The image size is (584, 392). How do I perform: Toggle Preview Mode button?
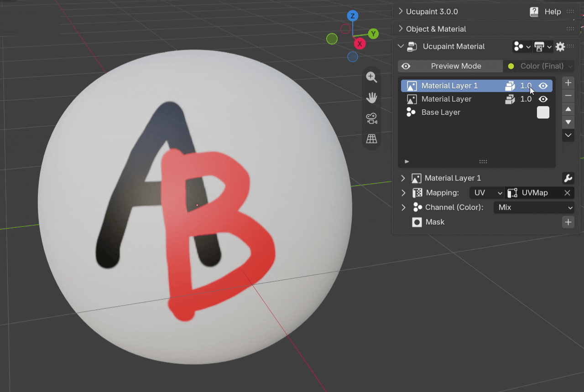pyautogui.click(x=450, y=66)
